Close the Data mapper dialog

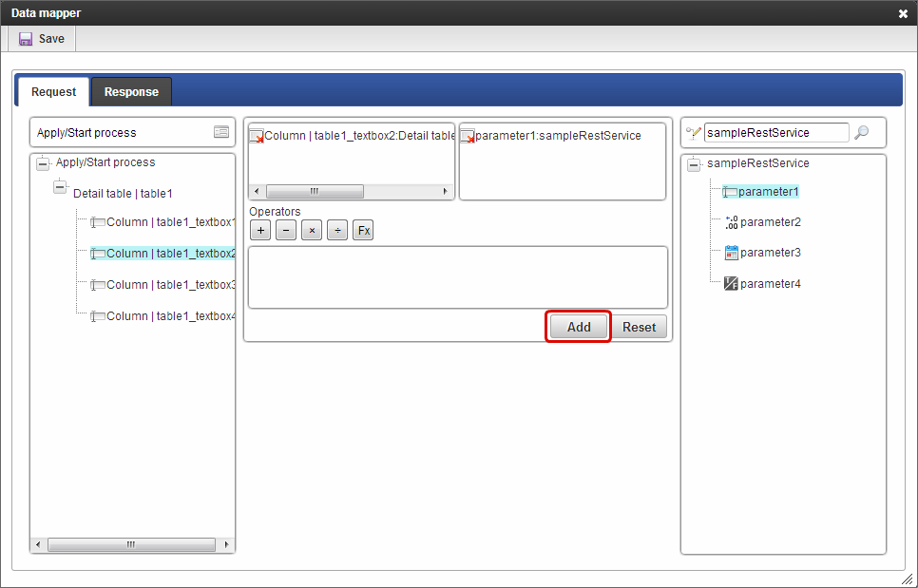903,13
